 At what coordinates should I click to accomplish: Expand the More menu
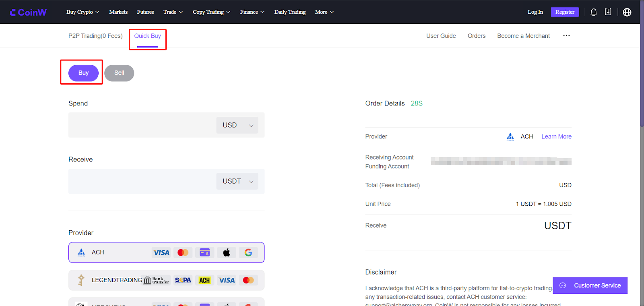click(324, 12)
